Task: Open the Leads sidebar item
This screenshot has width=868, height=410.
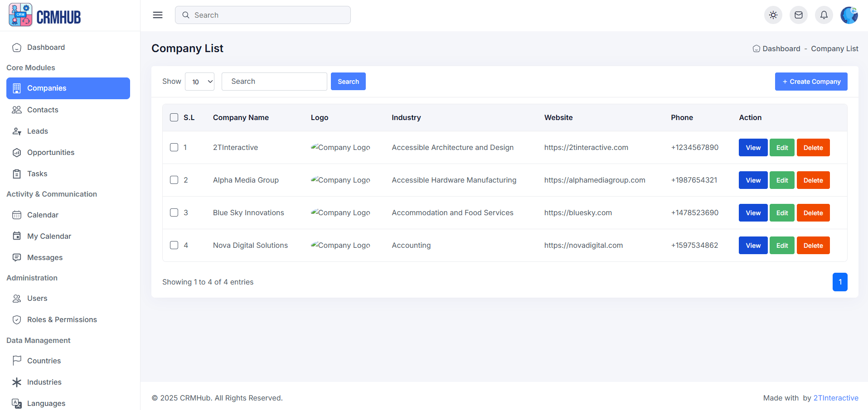Action: point(38,131)
